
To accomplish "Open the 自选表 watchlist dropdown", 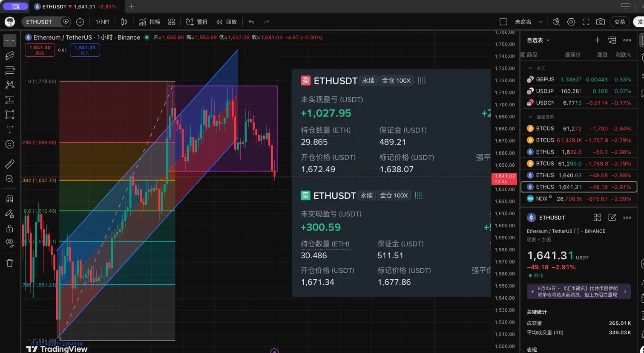I will (538, 40).
